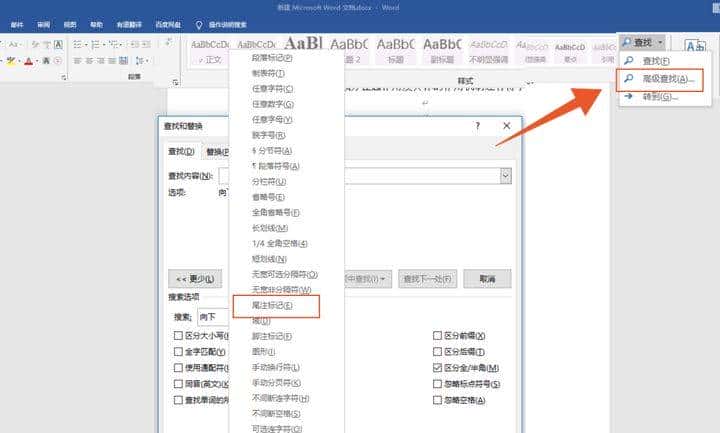Enable the 区分大小写 checkbox
The width and height of the screenshot is (720, 433).
tap(178, 335)
